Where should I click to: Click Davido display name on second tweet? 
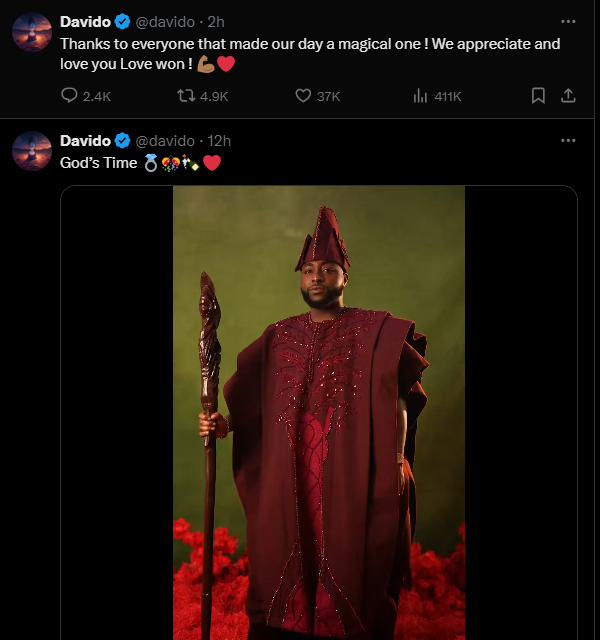(85, 140)
